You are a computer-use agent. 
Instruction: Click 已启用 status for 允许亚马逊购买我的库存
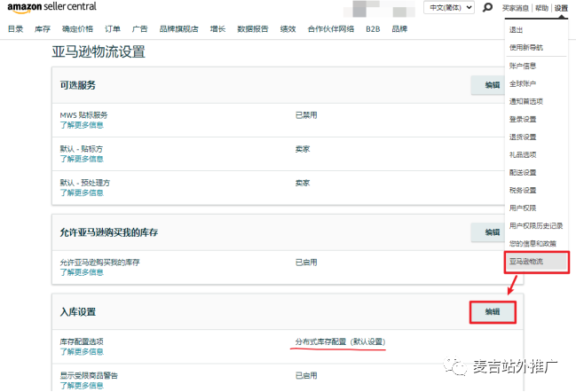click(x=306, y=263)
